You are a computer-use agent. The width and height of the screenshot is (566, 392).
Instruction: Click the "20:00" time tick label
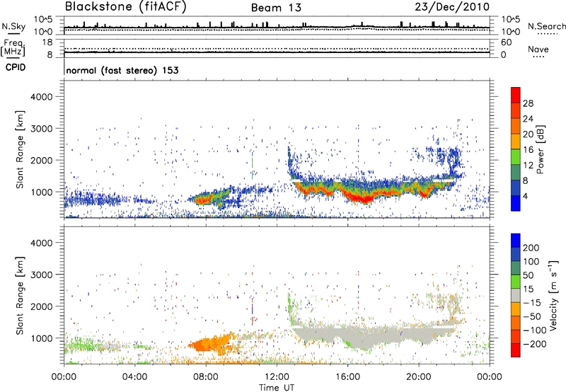pyautogui.click(x=419, y=377)
